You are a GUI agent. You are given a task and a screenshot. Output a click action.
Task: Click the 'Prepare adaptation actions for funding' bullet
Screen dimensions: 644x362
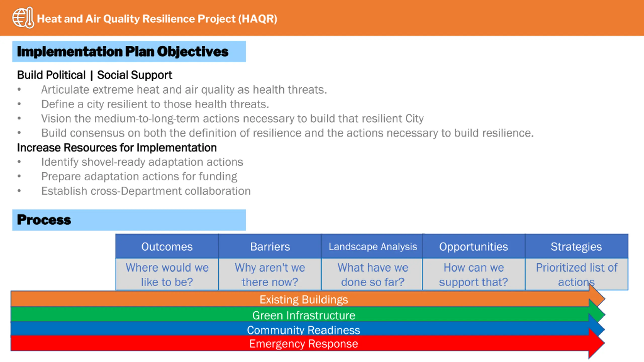139,176
